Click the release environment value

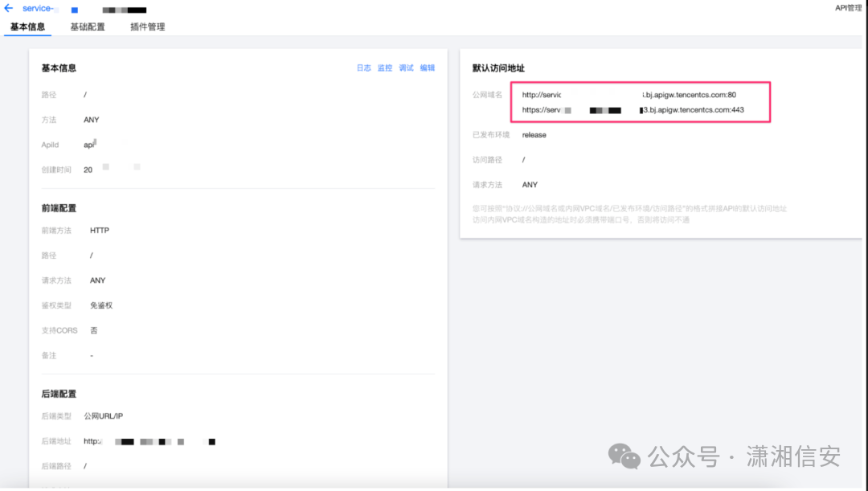(x=534, y=134)
